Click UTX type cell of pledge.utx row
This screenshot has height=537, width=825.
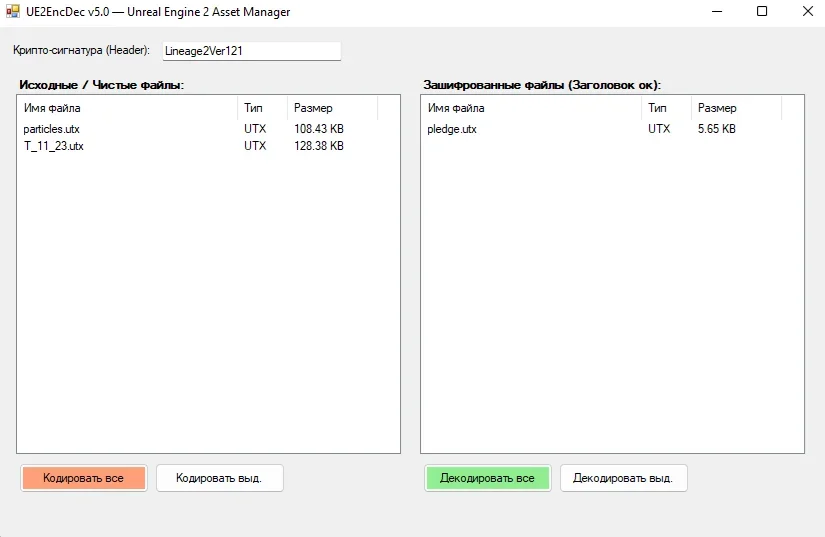click(659, 129)
